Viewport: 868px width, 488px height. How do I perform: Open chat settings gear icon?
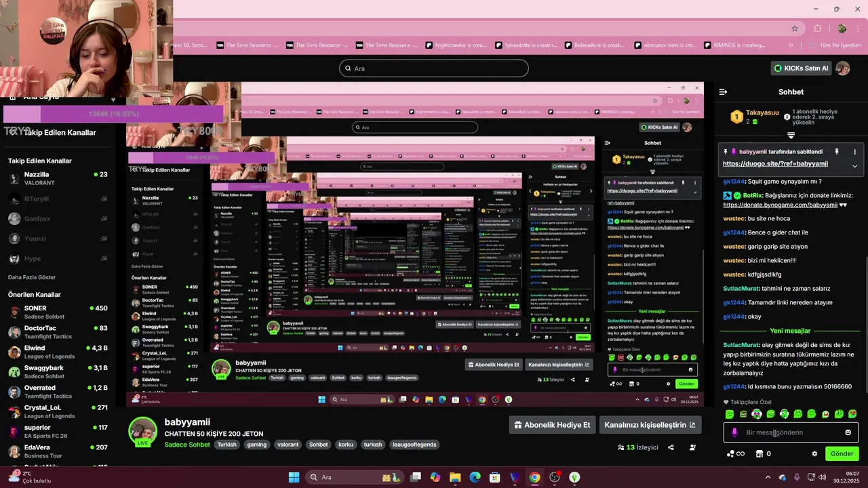pos(814,453)
